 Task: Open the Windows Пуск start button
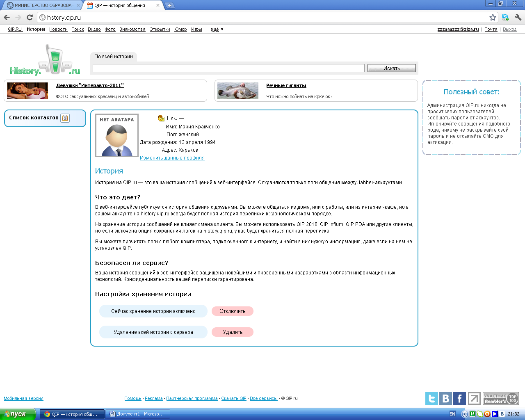click(18, 414)
